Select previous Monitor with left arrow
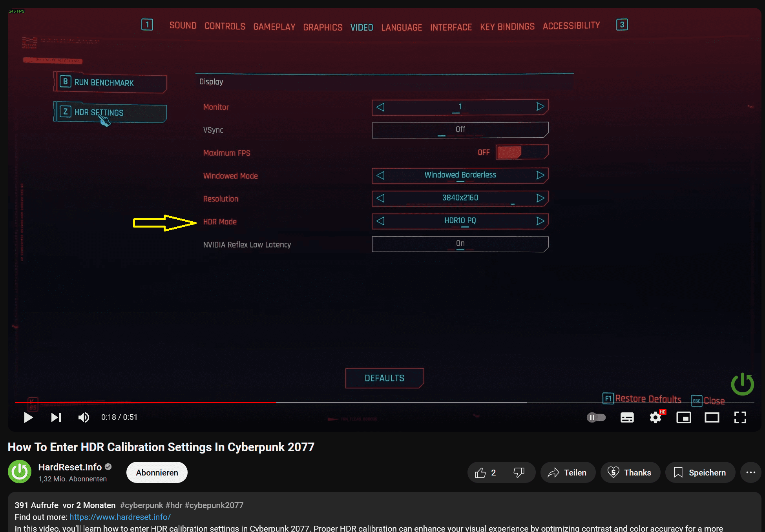The width and height of the screenshot is (765, 532). 380,107
